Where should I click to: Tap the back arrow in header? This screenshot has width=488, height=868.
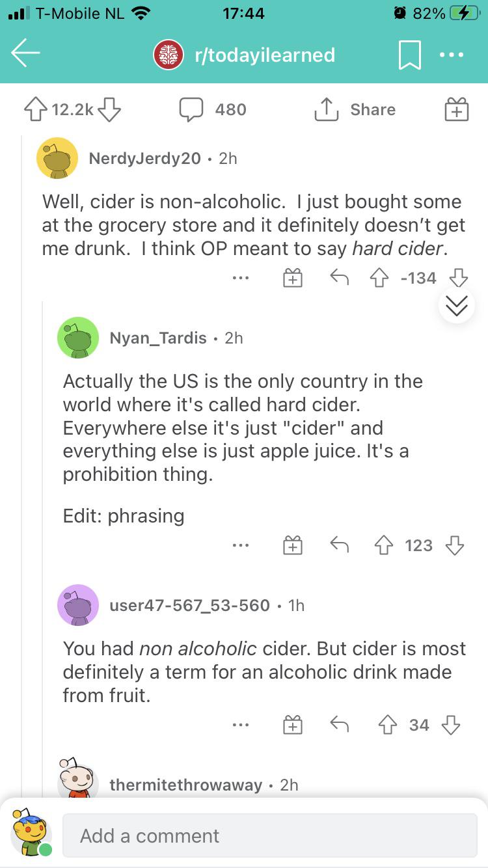(26, 55)
